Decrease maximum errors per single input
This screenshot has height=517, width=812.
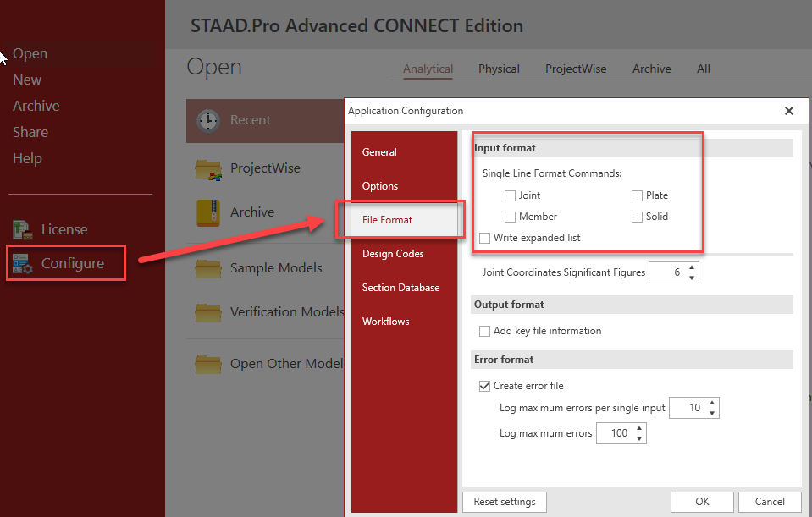point(712,413)
